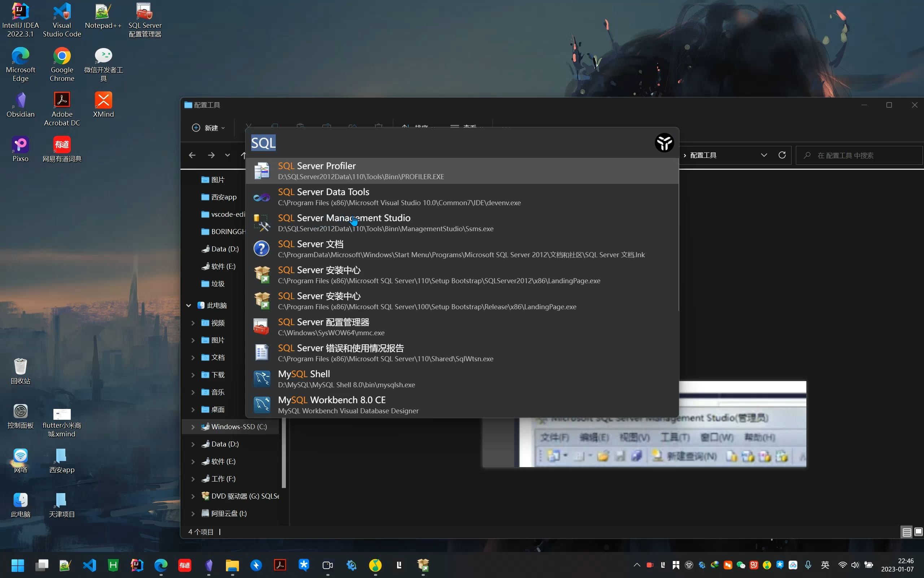924x578 pixels.
Task: Open IntelliJ IDEA desktop shortcut
Action: (x=20, y=20)
